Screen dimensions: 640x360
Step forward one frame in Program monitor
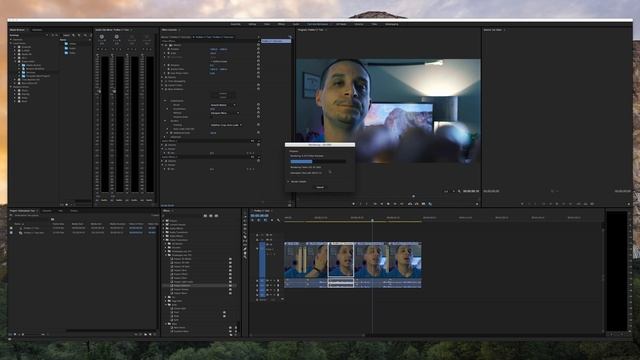click(x=395, y=204)
